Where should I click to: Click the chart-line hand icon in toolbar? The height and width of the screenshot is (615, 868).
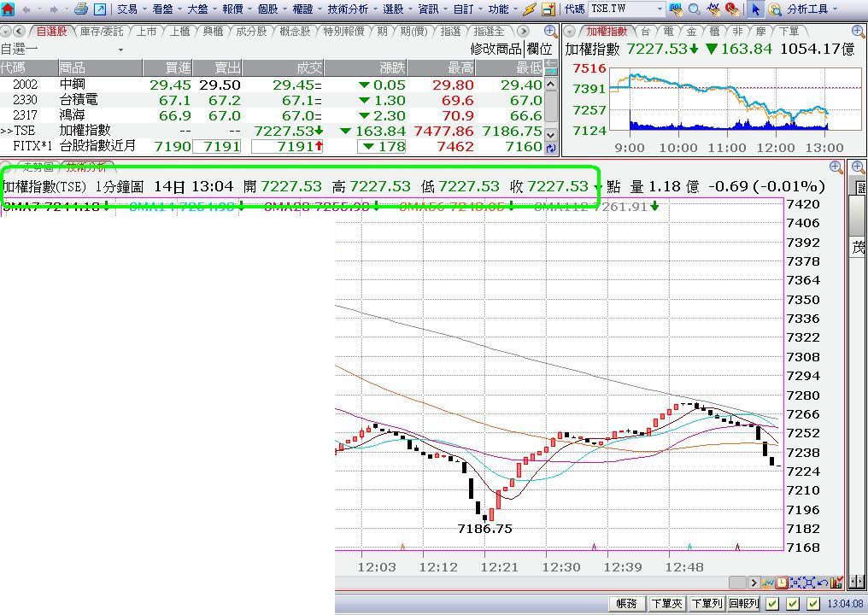click(x=713, y=9)
